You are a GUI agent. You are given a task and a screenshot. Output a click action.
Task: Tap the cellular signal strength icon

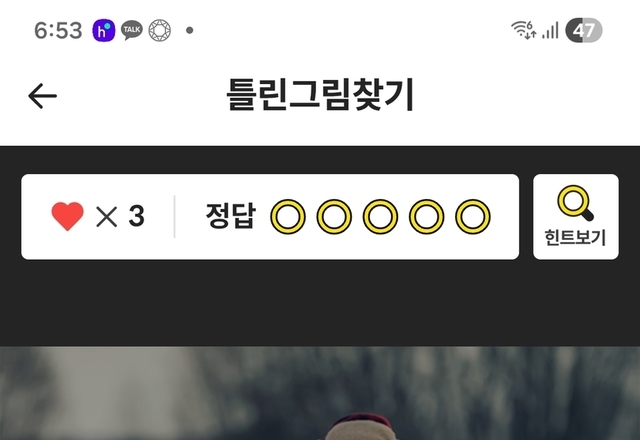550,31
